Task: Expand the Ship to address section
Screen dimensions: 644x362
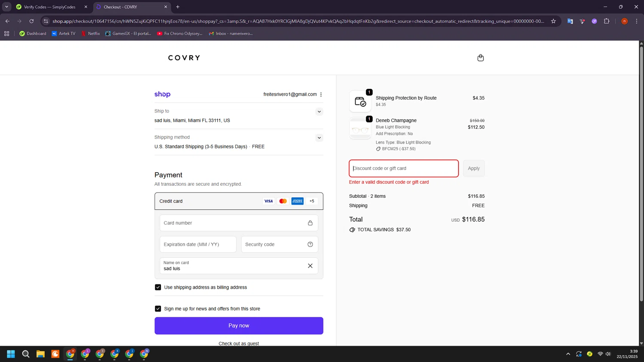Action: pos(319,112)
